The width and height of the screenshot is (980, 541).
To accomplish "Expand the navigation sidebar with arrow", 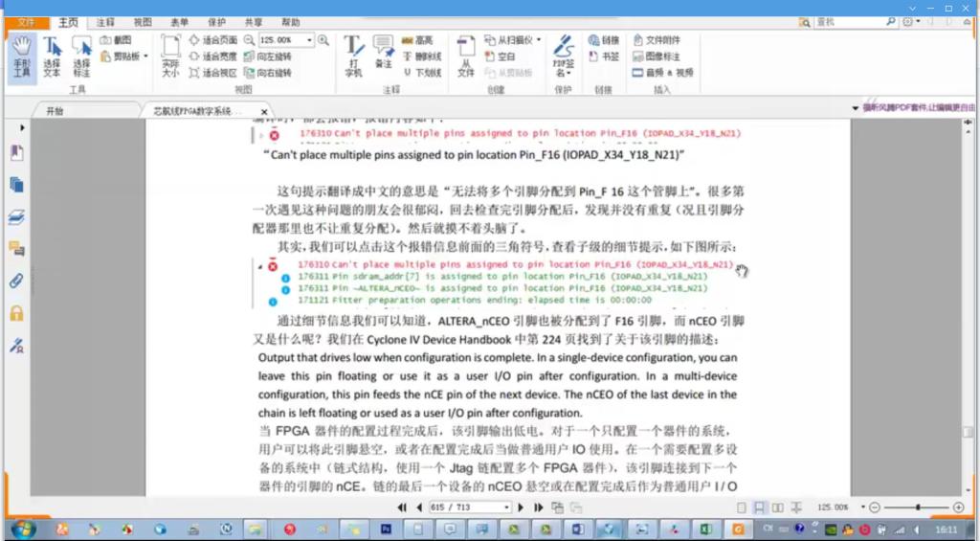I will point(22,127).
